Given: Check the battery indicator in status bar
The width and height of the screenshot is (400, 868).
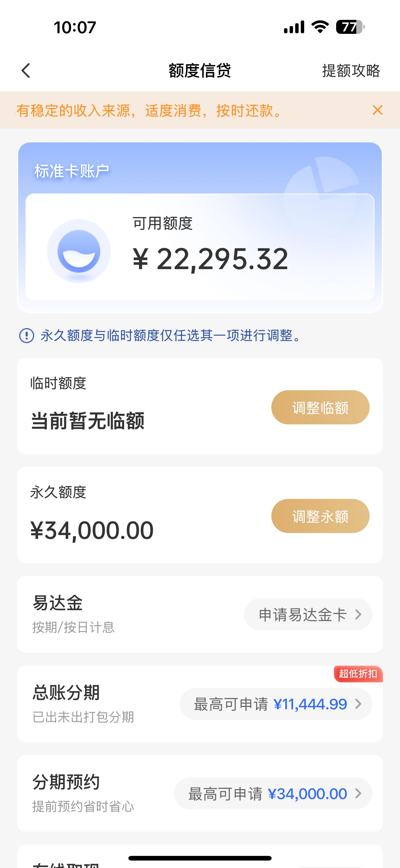Looking at the screenshot, I should [350, 27].
